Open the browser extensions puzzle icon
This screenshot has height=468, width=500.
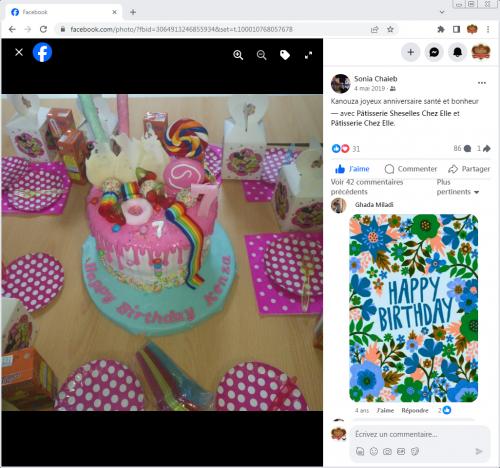pyautogui.click(x=441, y=29)
